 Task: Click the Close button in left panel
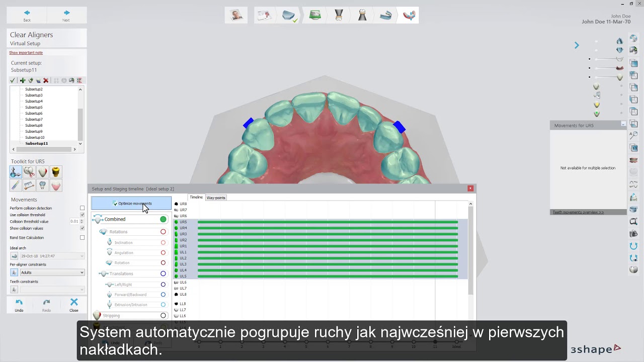click(74, 305)
